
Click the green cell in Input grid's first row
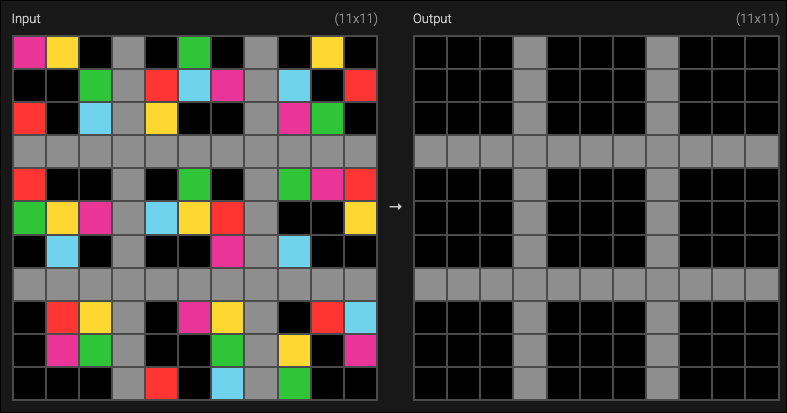coord(194,52)
